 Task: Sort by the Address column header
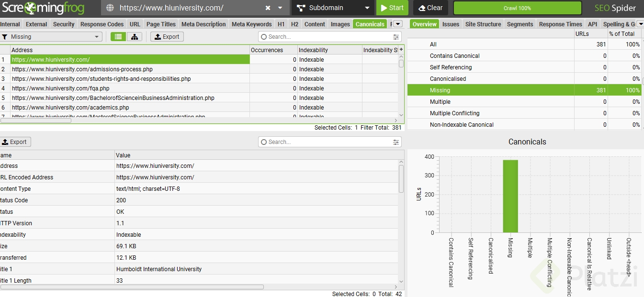tap(130, 50)
